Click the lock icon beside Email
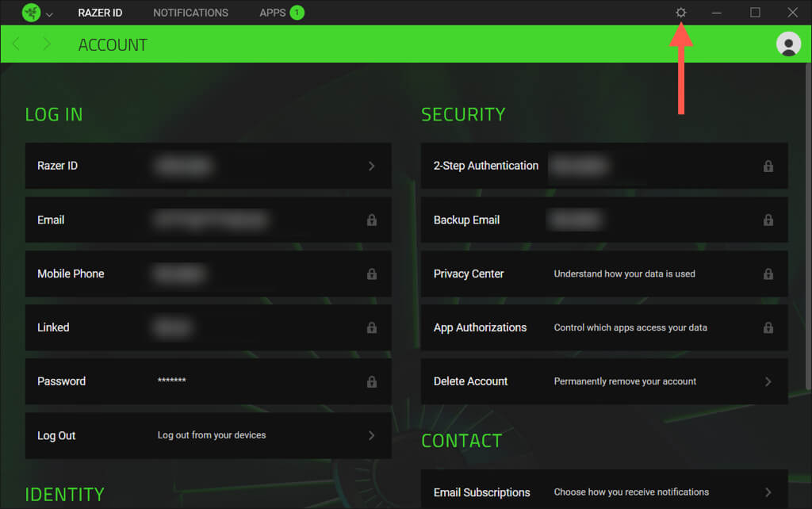The width and height of the screenshot is (812, 509). 371,220
